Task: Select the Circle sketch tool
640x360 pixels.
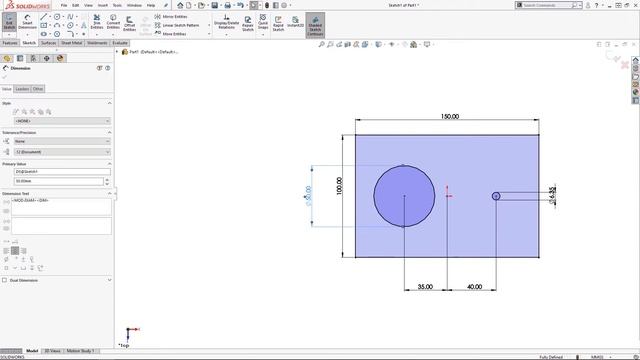Action: (57, 17)
